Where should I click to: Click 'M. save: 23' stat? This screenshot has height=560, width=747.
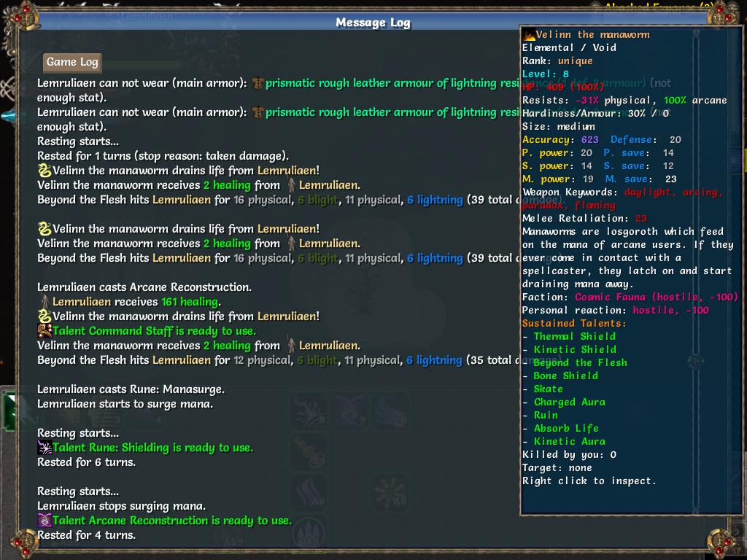(640, 179)
